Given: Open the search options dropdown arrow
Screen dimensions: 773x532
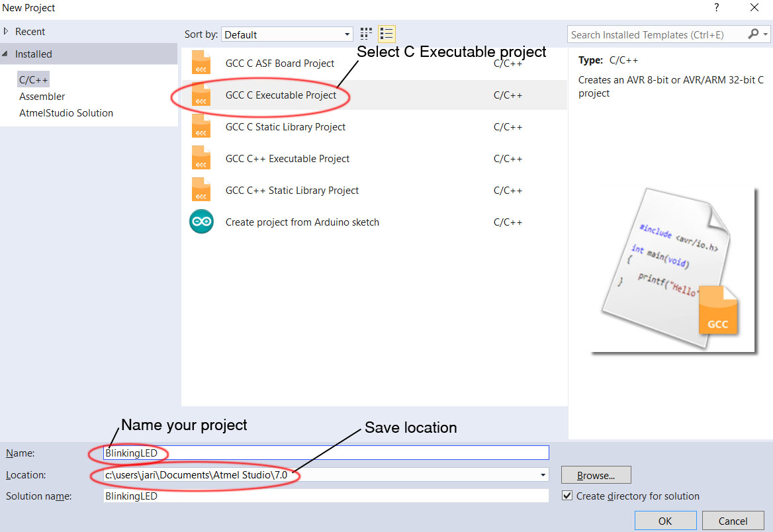Looking at the screenshot, I should point(765,34).
